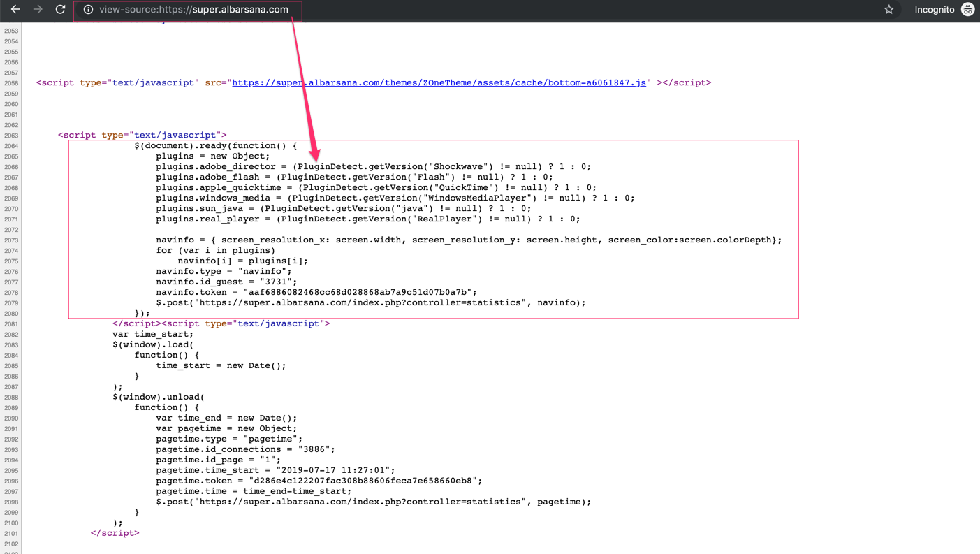980x554 pixels.
Task: Bookmark this page with star icon
Action: pyautogui.click(x=888, y=10)
